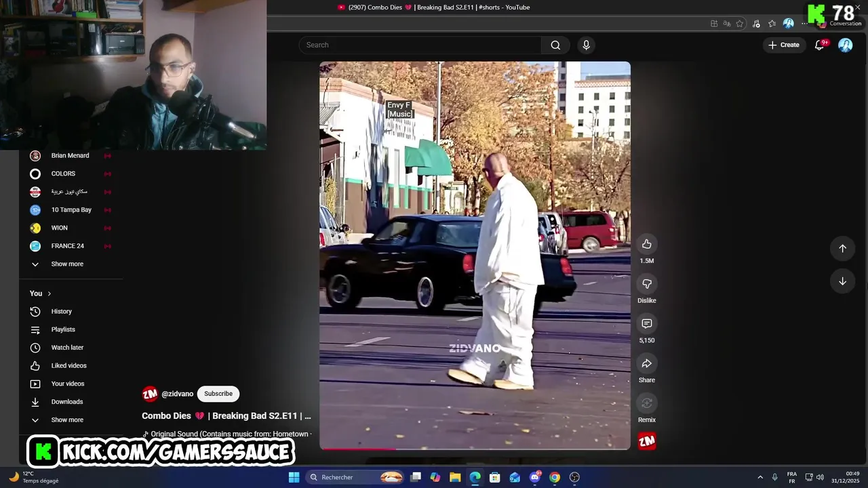The width and height of the screenshot is (868, 488).
Task: Go to next short with down arrow
Action: tap(842, 281)
